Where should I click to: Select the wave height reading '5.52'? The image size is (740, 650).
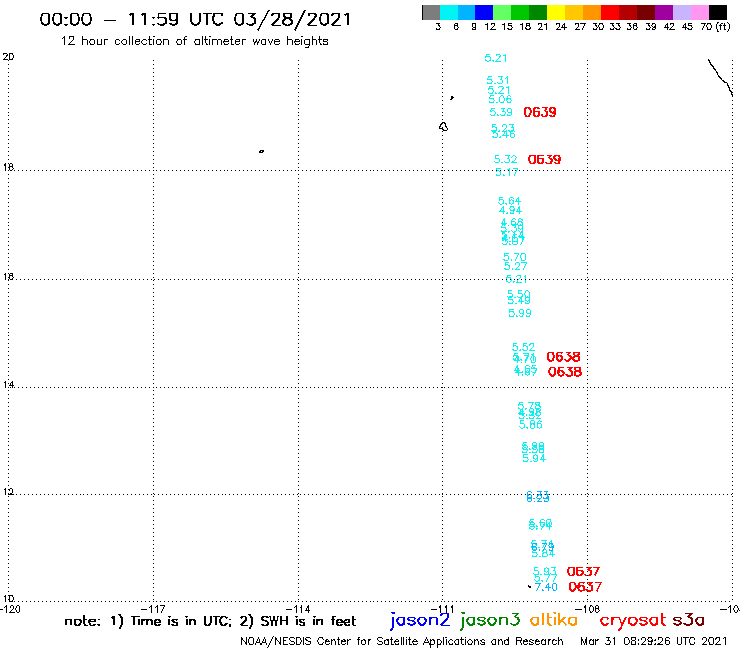[523, 347]
